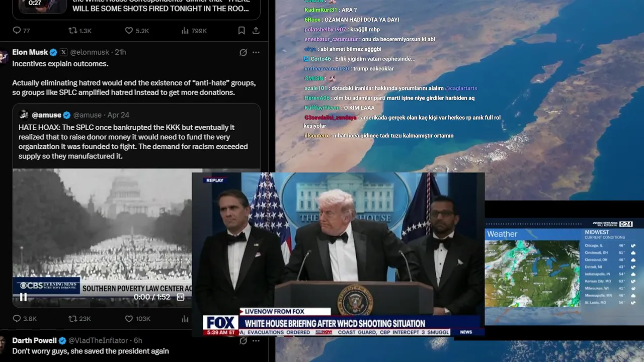This screenshot has width=644, height=362.
Task: Click chat username KafffayiYicem
Action: tap(322, 108)
